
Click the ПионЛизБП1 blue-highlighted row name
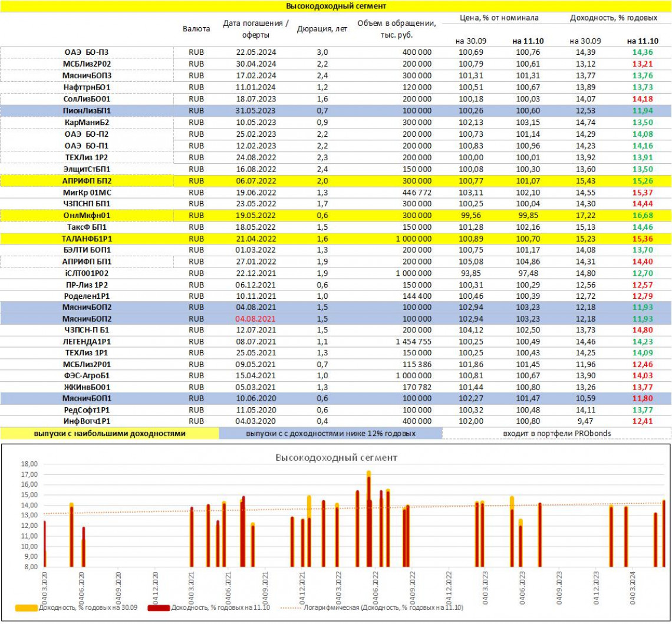[87, 110]
